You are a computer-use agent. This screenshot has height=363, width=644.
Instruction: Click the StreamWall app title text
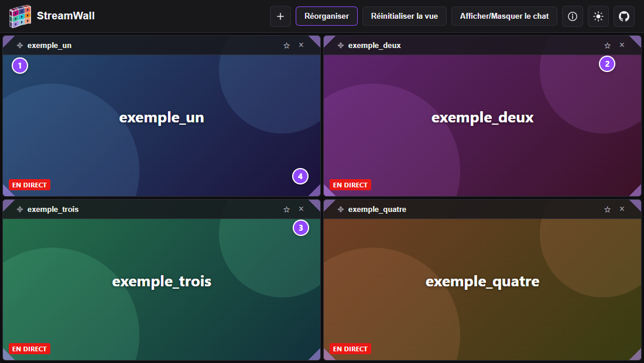point(66,16)
